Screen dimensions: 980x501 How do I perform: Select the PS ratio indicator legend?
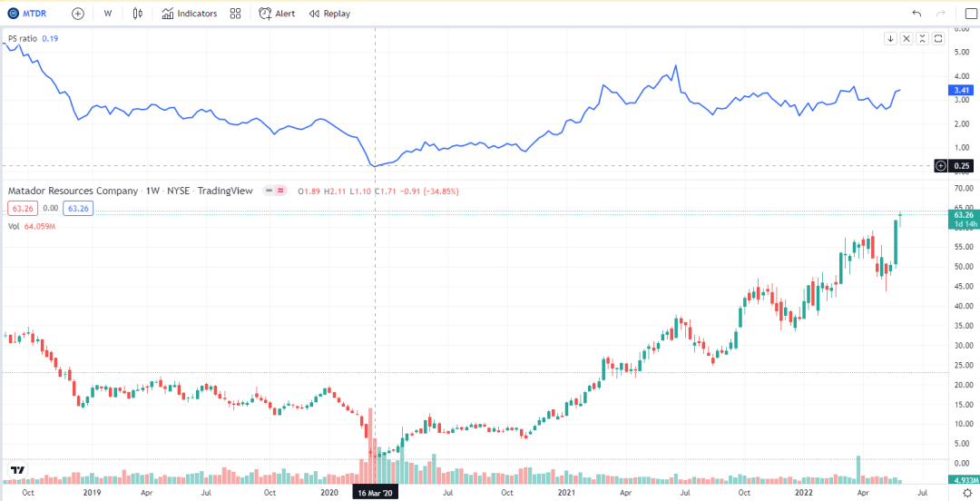pos(23,39)
